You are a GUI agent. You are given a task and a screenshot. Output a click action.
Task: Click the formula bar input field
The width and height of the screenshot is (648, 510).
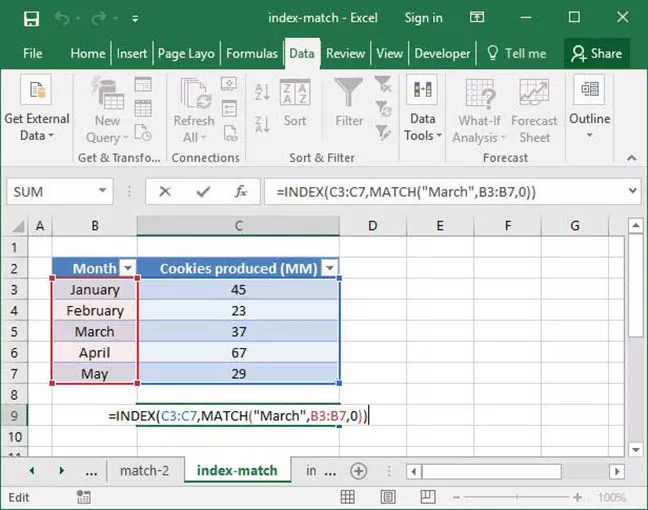[440, 191]
